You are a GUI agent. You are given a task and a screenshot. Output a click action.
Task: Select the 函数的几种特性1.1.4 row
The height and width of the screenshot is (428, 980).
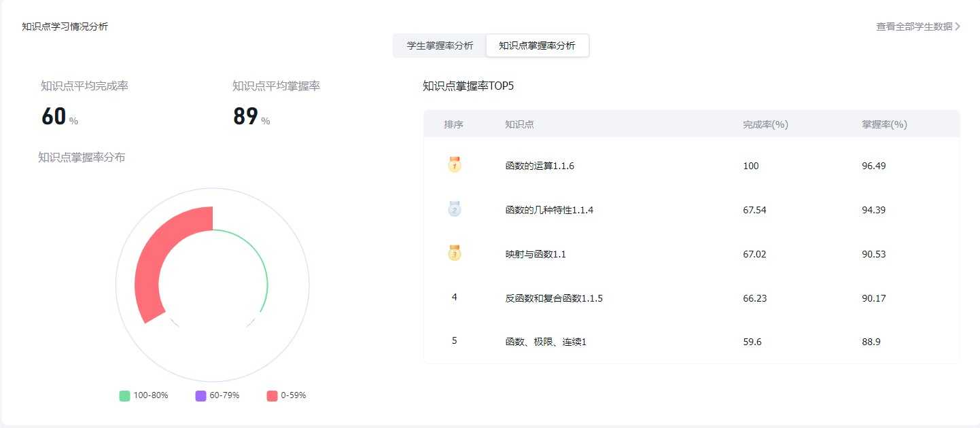click(549, 210)
